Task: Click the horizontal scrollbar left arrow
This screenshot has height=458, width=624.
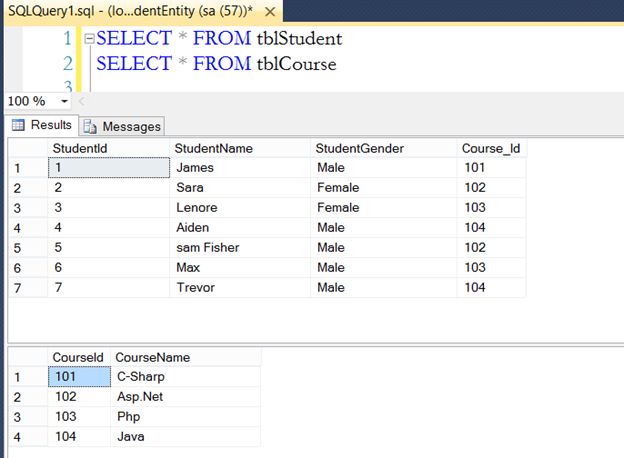Action: point(81,101)
